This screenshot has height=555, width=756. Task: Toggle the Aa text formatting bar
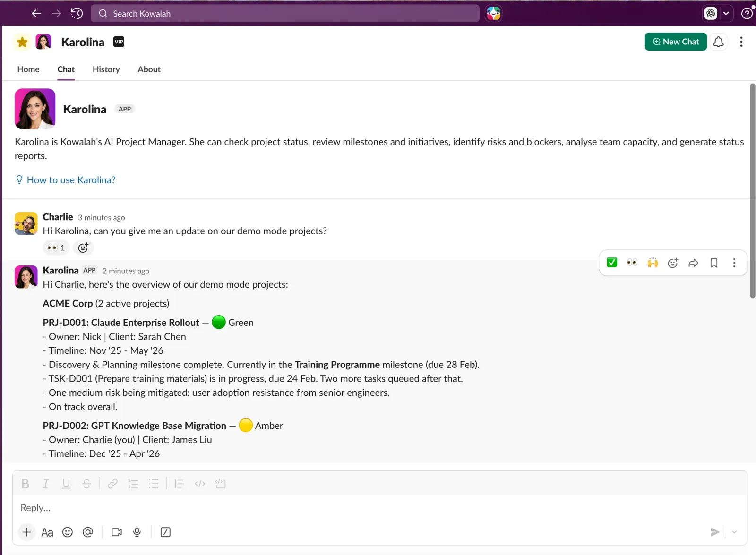[47, 532]
